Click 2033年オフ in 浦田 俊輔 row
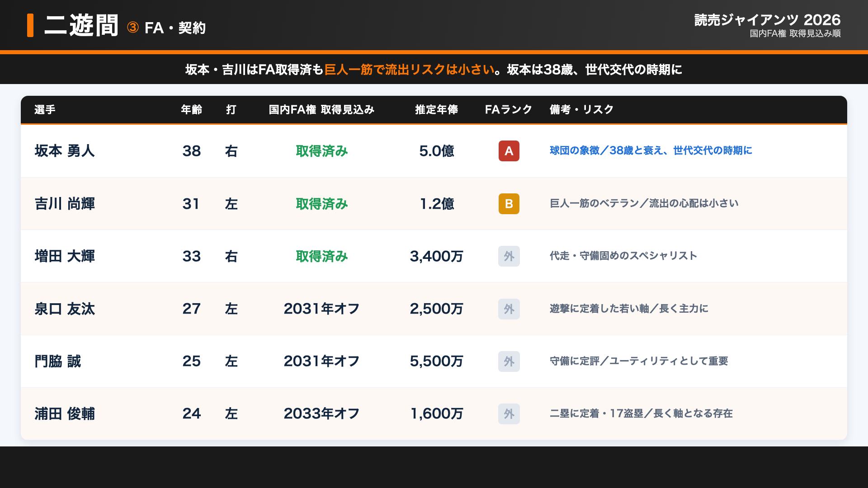868x488 pixels. (322, 414)
